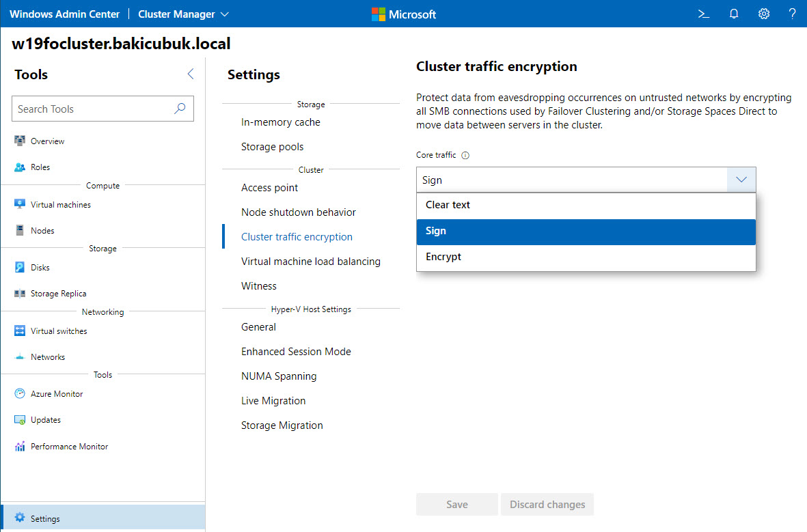
Task: Select Cluster traffic encryption settings
Action: (297, 237)
